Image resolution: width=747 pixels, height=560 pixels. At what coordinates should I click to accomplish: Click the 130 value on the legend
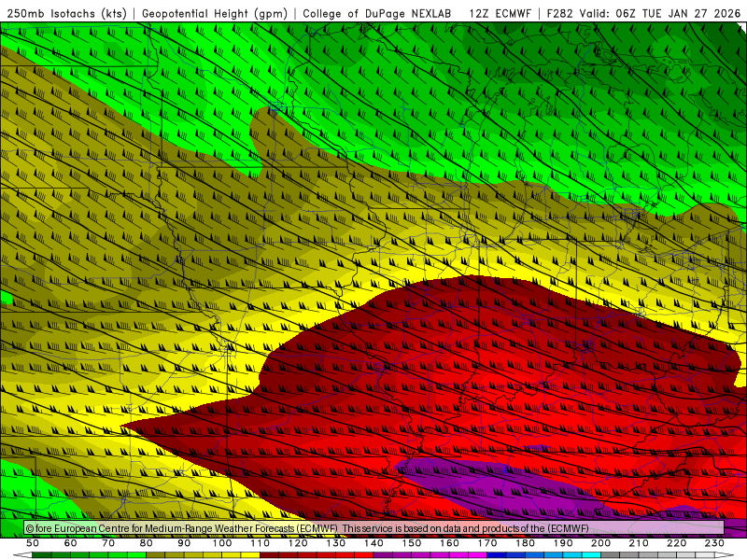tap(336, 543)
